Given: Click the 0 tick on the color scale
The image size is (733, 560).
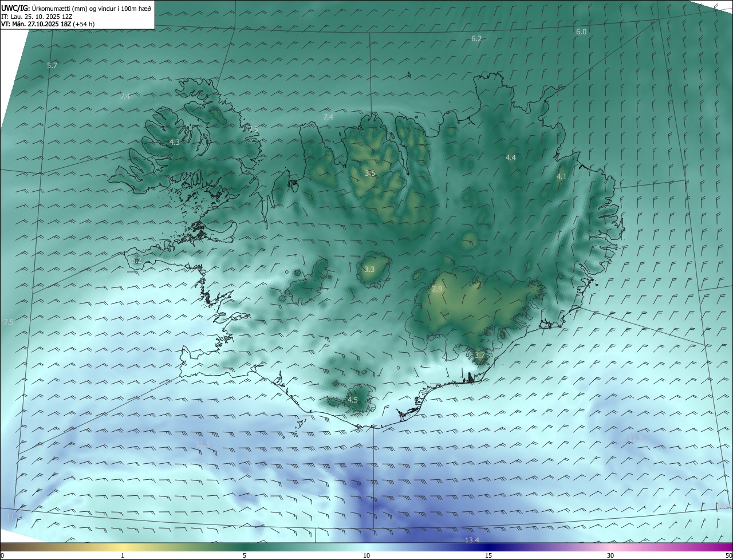Looking at the screenshot, I should (2, 556).
